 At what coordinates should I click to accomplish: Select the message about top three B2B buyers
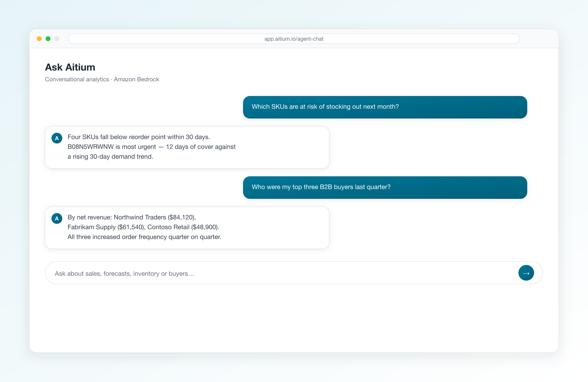point(385,187)
